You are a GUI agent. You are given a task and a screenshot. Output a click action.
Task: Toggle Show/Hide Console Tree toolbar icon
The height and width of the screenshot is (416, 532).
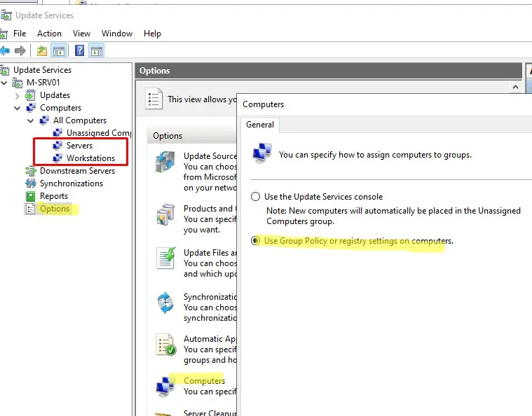click(x=59, y=50)
